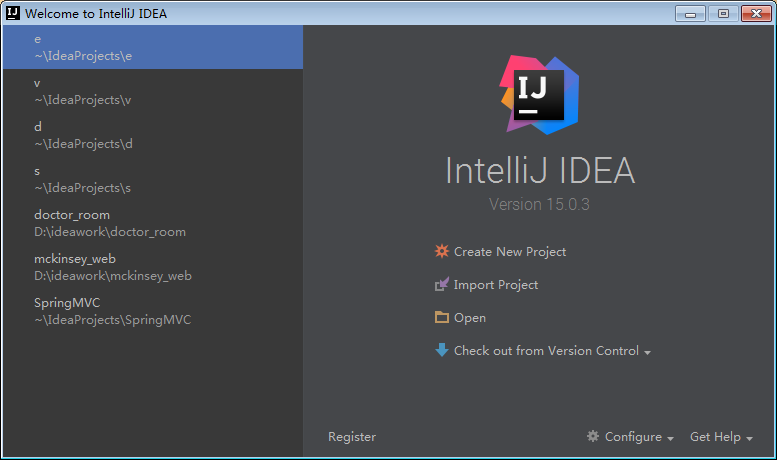
Task: Choose Check out from Version Control
Action: pos(546,350)
